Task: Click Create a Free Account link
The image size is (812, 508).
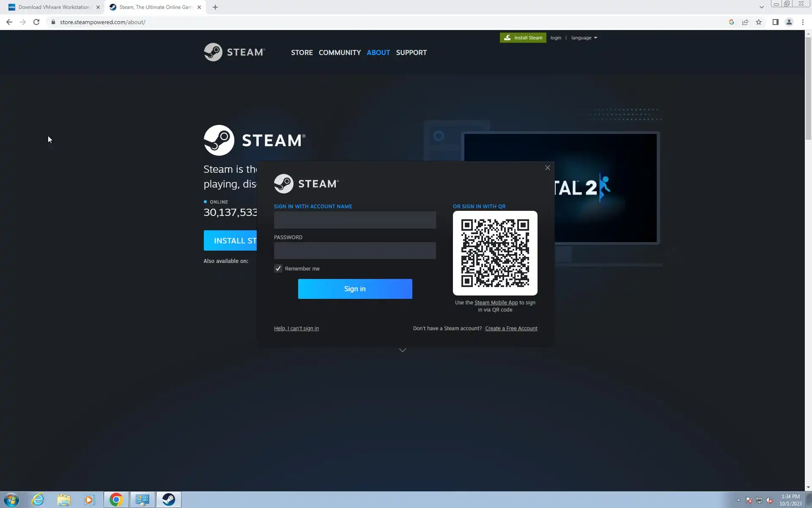Action: click(511, 328)
